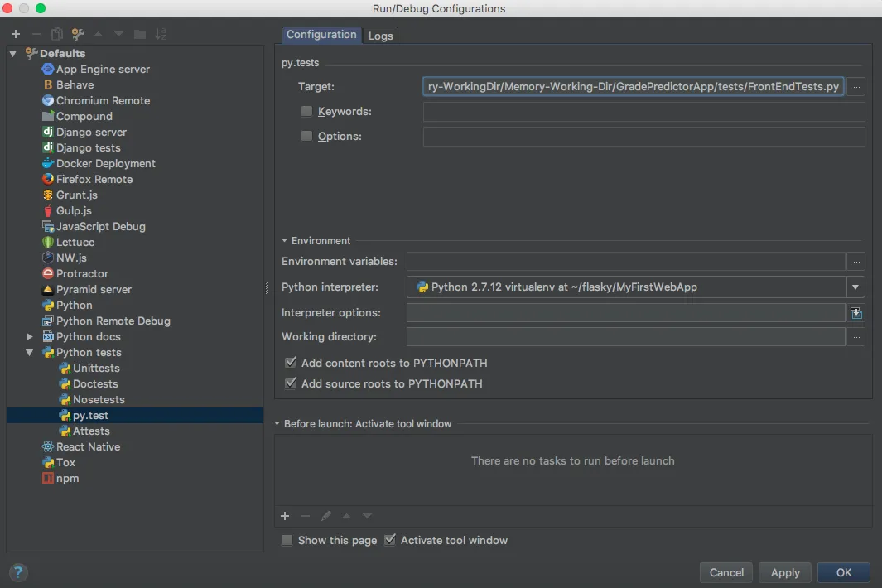
Task: Collapse the Environment section
Action: [285, 241]
